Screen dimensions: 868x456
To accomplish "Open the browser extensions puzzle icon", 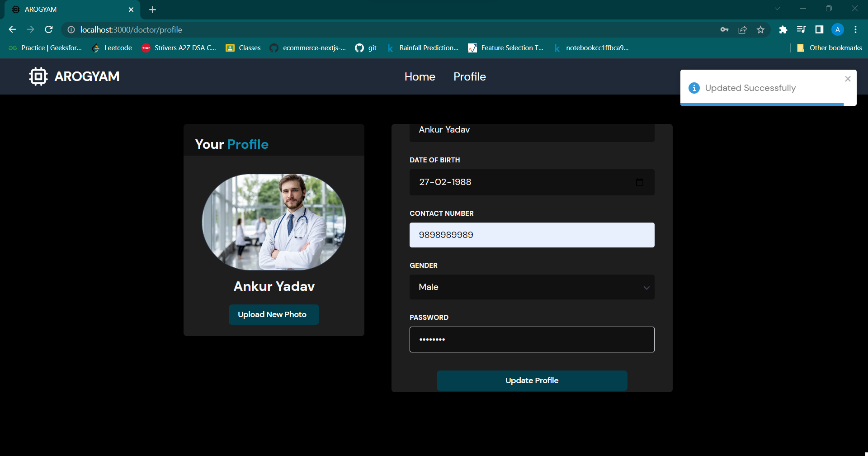I will pos(783,29).
